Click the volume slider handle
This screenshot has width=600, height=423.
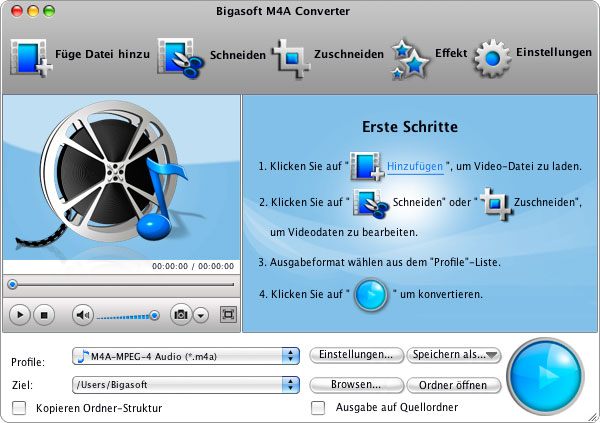(154, 315)
